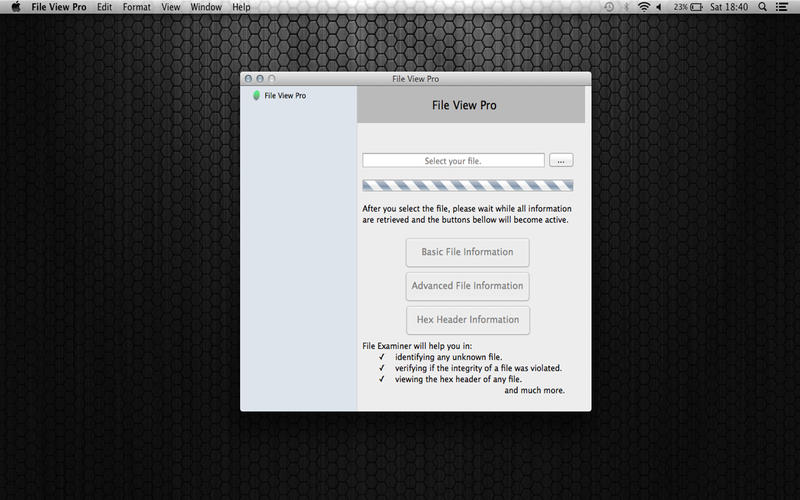
Task: Select File View Pro sidebar item
Action: coord(284,96)
